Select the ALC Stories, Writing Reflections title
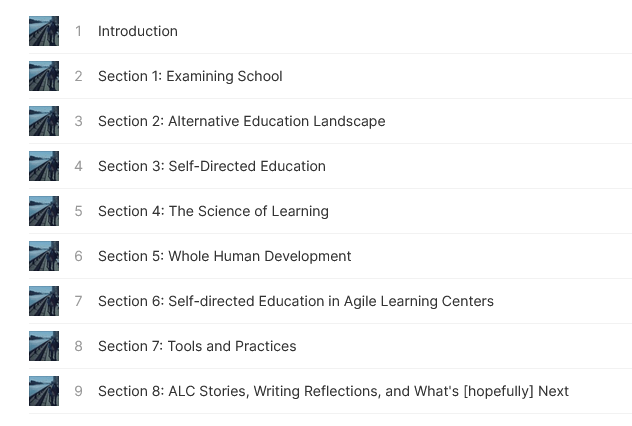Screen dimensions: 632x426 pyautogui.click(x=333, y=391)
